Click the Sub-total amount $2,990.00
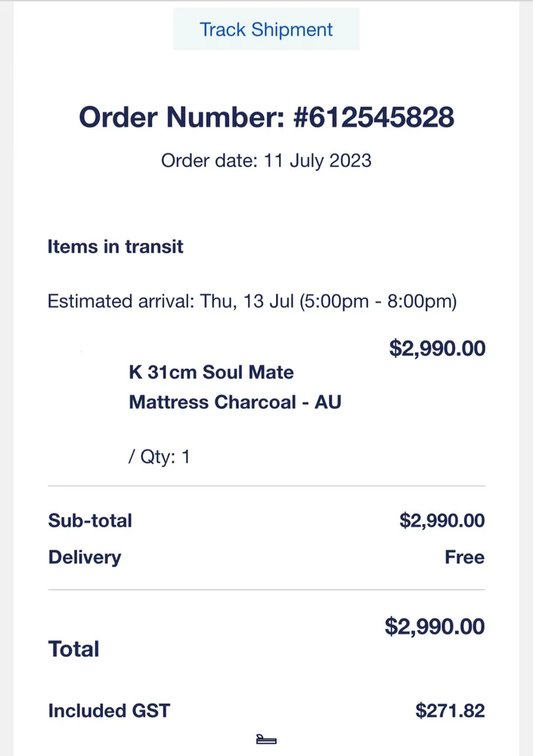The image size is (533, 756). (442, 521)
